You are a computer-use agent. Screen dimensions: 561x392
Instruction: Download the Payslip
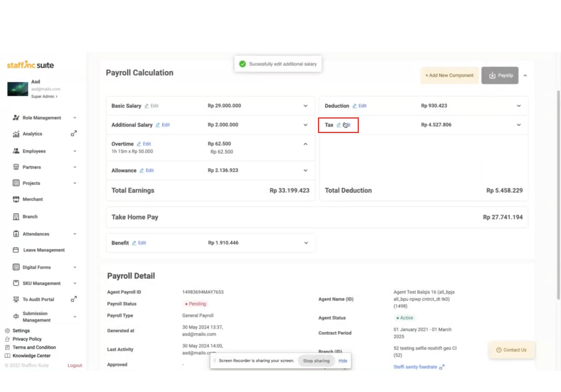tap(500, 75)
